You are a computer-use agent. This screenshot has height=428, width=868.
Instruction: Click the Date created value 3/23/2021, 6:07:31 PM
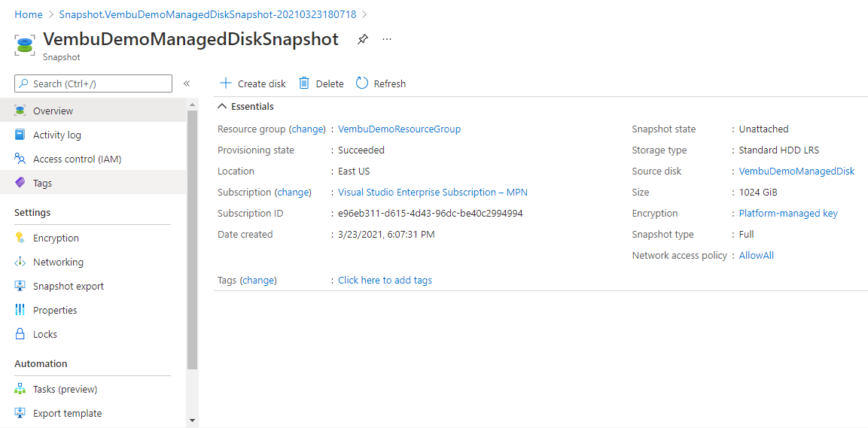click(x=386, y=234)
